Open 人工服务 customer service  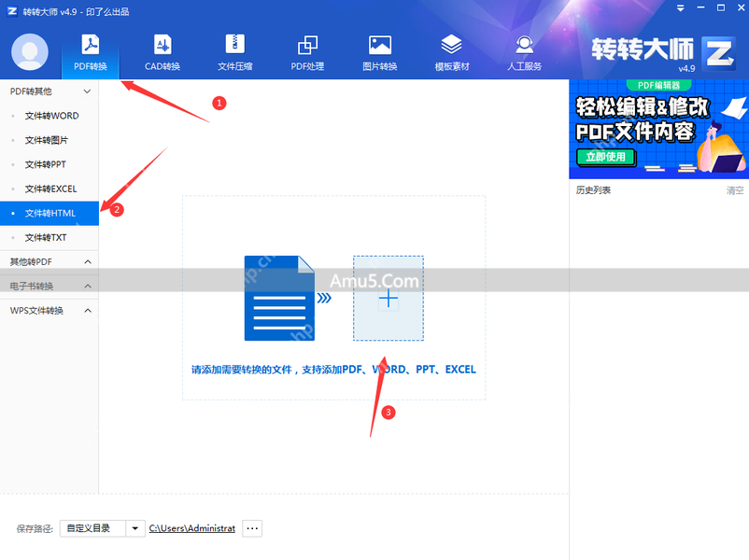tap(524, 51)
